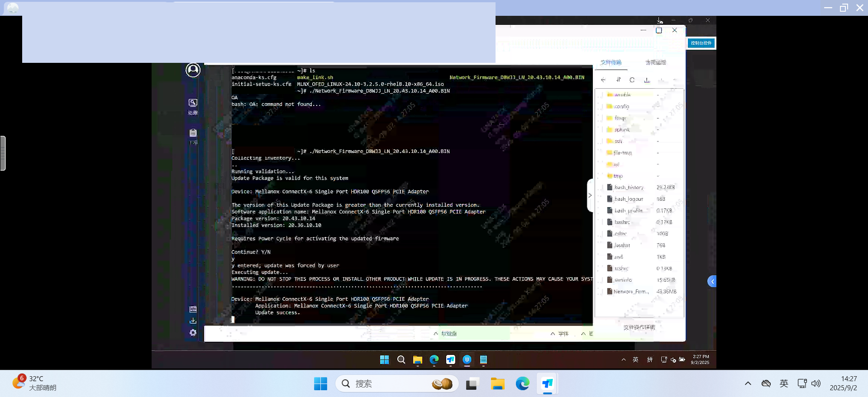Viewport: 868px width, 397px height.
Task: Tick the checkbox for splunk folder
Action: [x=601, y=130]
